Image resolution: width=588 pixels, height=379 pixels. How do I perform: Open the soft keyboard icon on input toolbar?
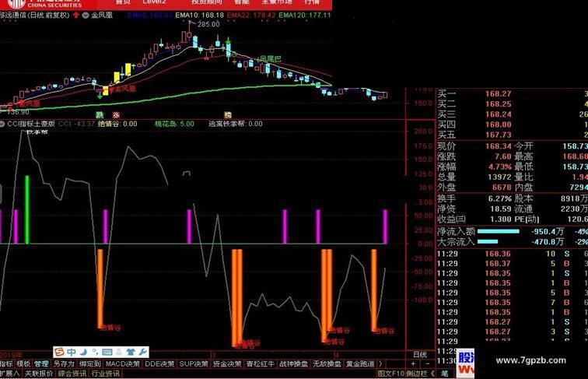107,352
